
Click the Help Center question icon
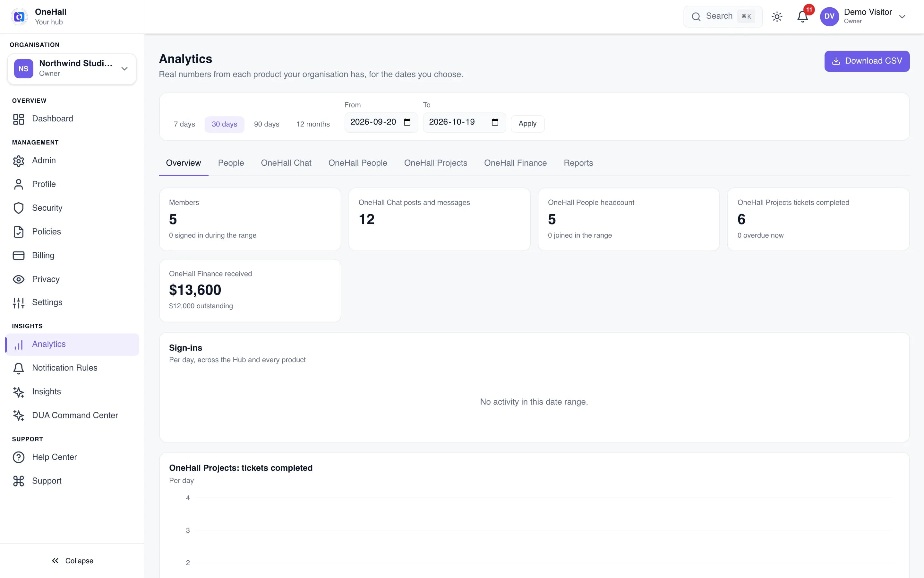coord(18,457)
